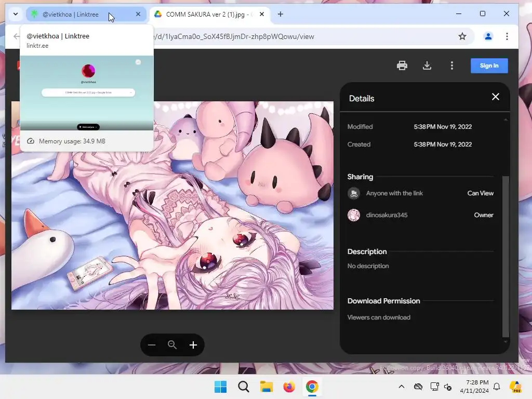Bookmark this page with the star icon

462,36
